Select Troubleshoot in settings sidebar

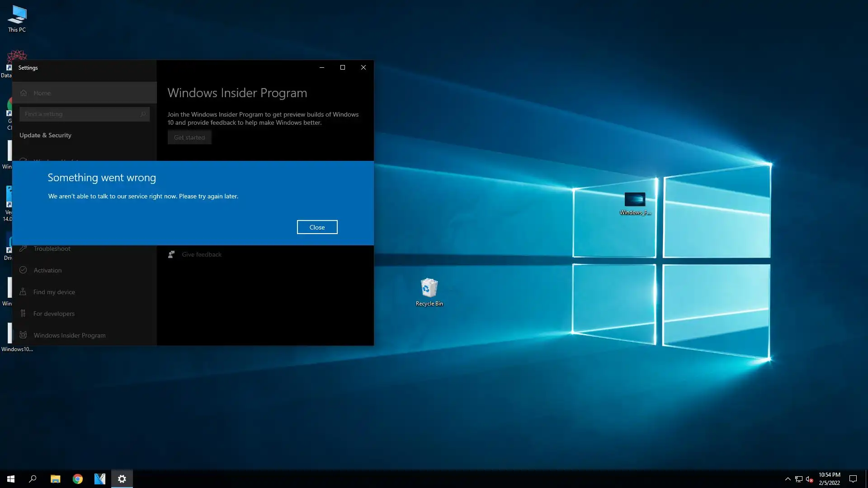point(52,249)
